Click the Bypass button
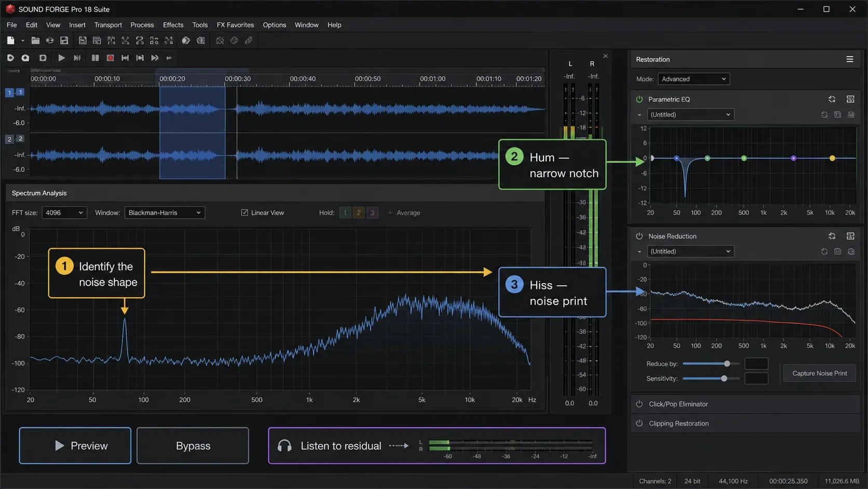 (x=193, y=446)
